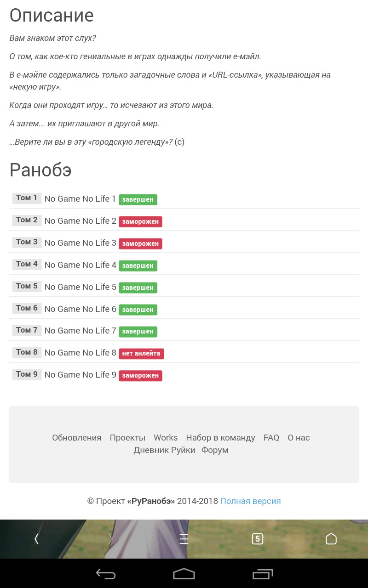The height and width of the screenshot is (588, 368).
Task: Go to the Обновления footer menu item
Action: [x=76, y=438]
